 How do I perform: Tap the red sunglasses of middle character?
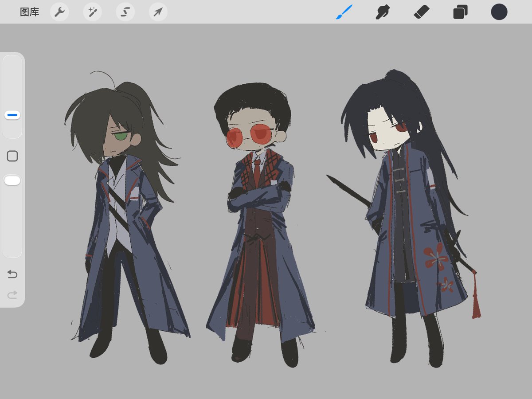[x=250, y=135]
